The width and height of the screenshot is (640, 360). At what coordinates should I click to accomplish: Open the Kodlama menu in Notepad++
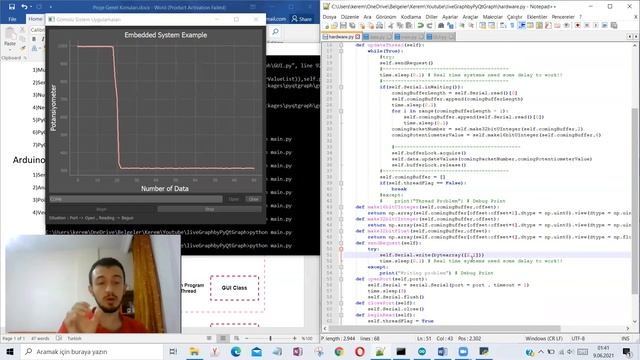[x=411, y=17]
